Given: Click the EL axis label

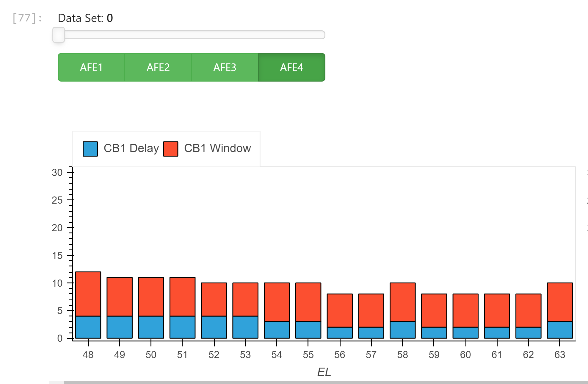Looking at the screenshot, I should [324, 372].
